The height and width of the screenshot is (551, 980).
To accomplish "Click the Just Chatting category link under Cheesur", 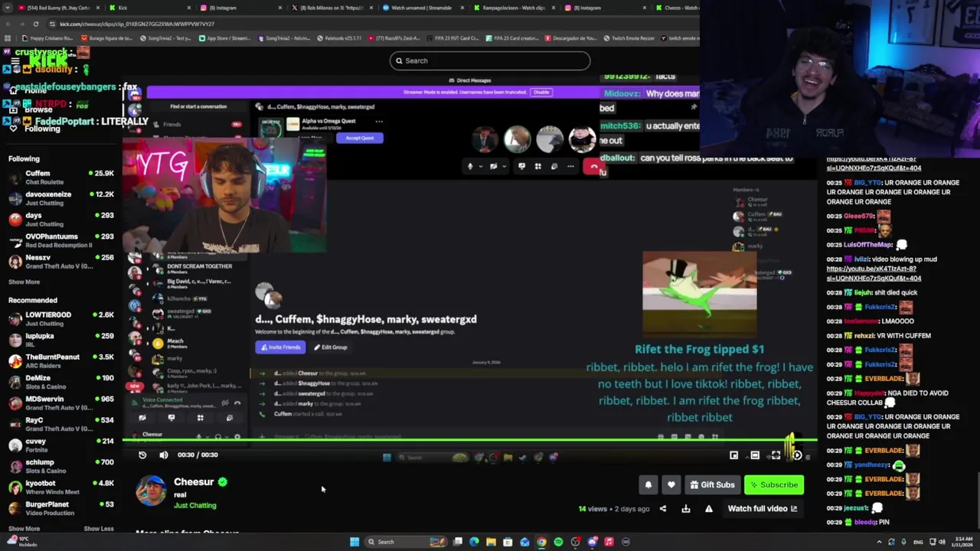I will [x=194, y=506].
